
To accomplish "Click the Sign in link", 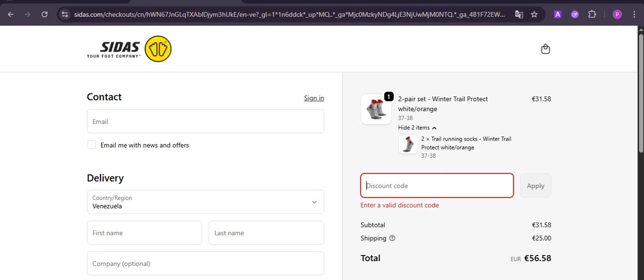I will point(314,98).
